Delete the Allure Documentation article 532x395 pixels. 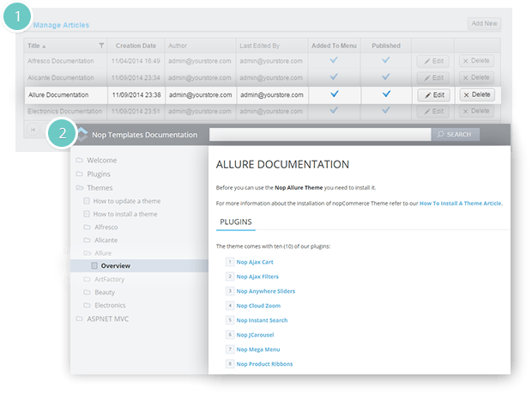click(477, 94)
